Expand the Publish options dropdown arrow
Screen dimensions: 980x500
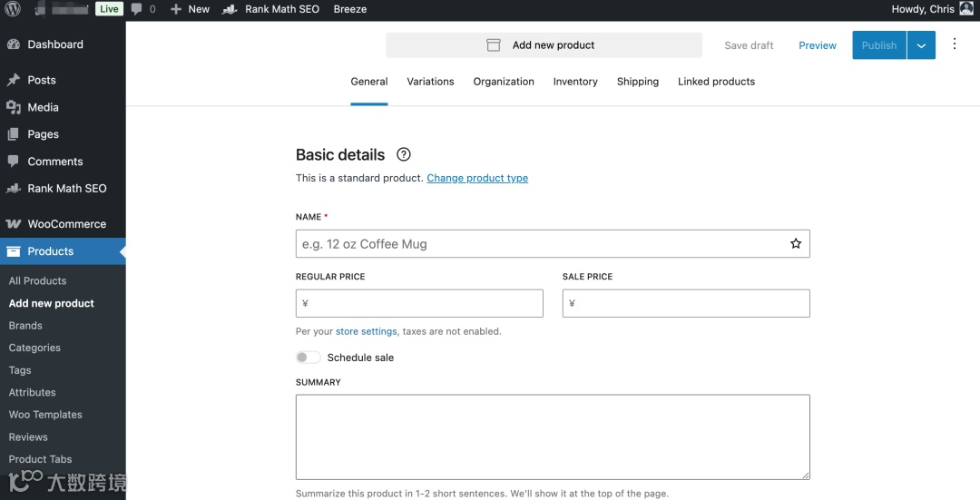[921, 45]
